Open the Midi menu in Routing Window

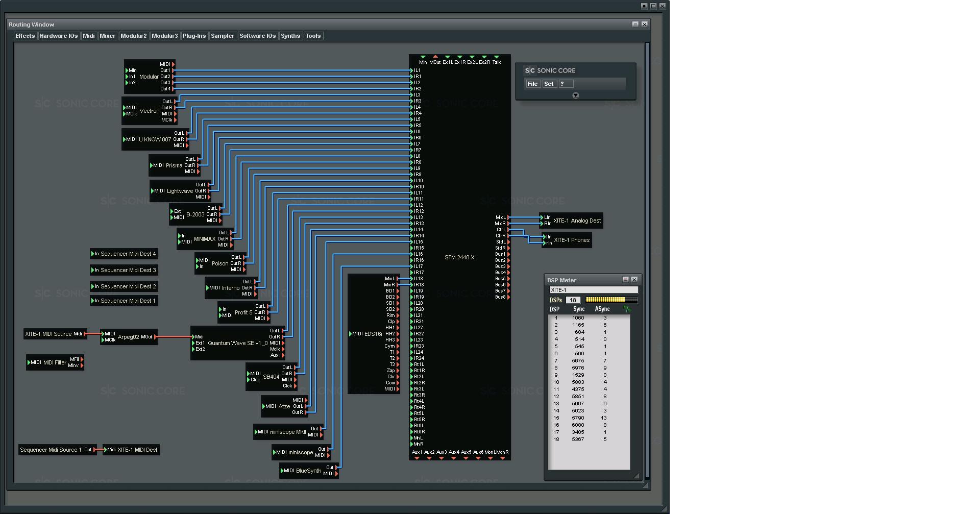(x=89, y=36)
